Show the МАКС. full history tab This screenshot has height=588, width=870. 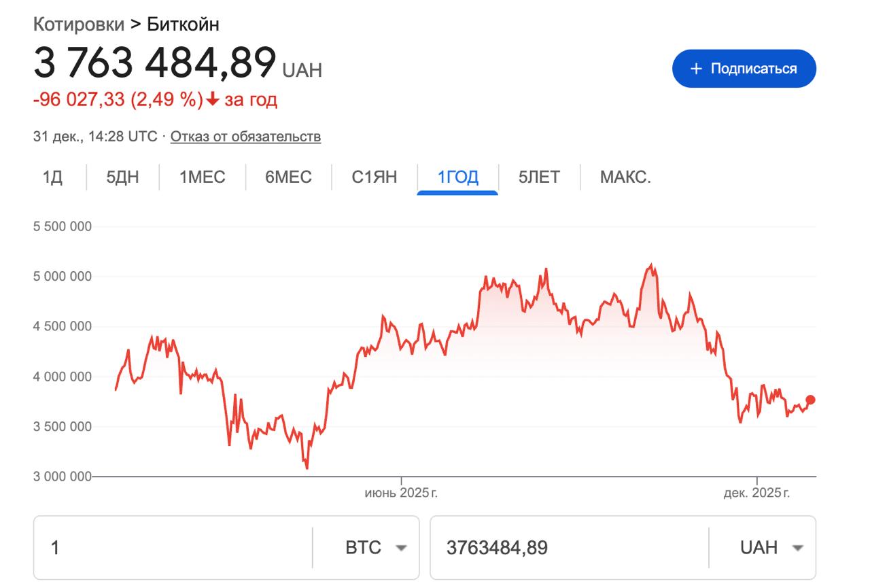tap(625, 177)
